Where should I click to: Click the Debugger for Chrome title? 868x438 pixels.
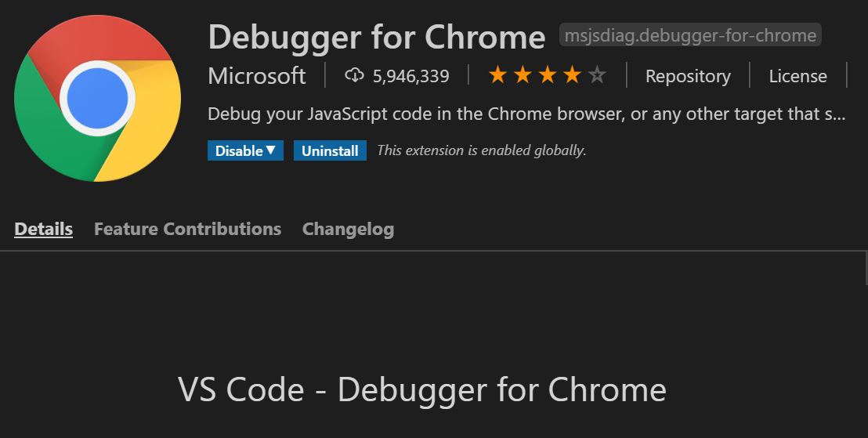pos(377,37)
